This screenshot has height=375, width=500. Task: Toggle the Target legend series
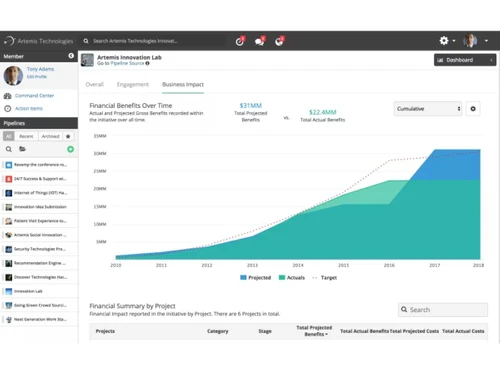324,278
